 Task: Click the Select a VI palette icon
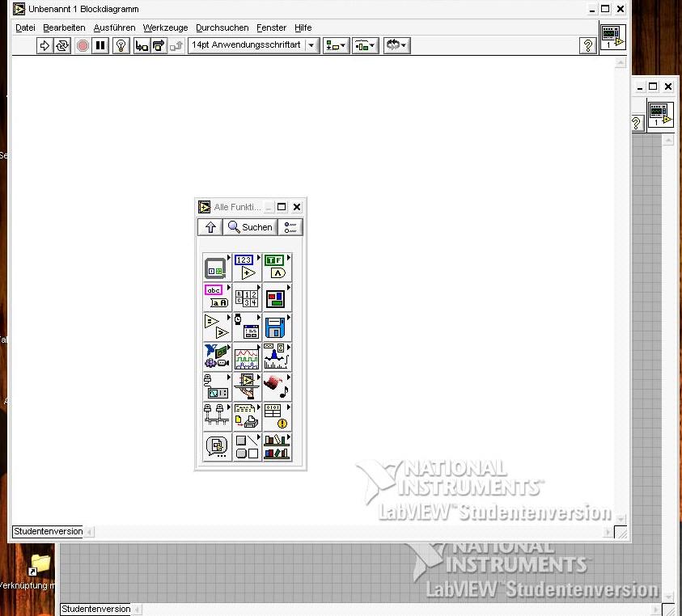click(x=217, y=447)
